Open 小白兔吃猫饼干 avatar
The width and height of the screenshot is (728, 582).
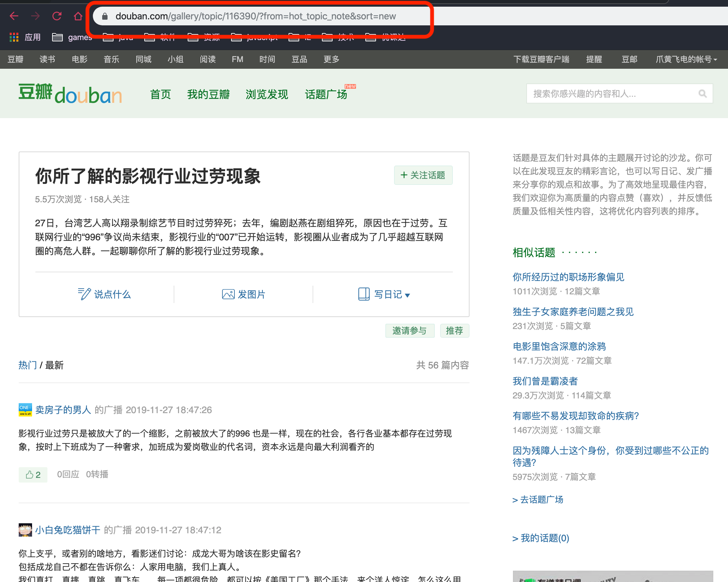pos(25,530)
